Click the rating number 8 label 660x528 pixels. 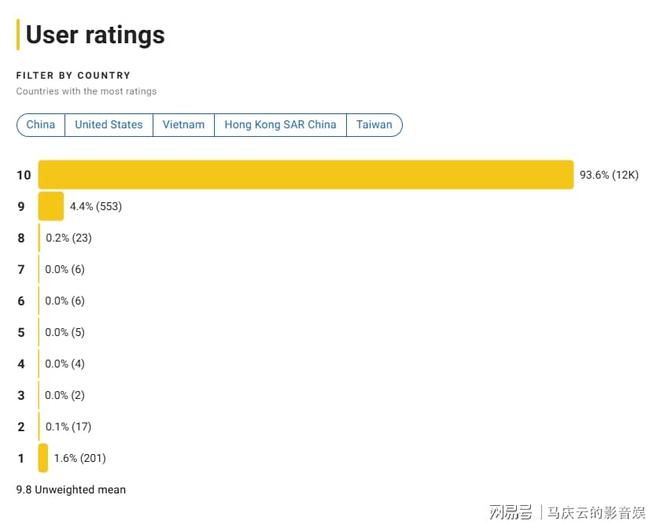(x=21, y=238)
